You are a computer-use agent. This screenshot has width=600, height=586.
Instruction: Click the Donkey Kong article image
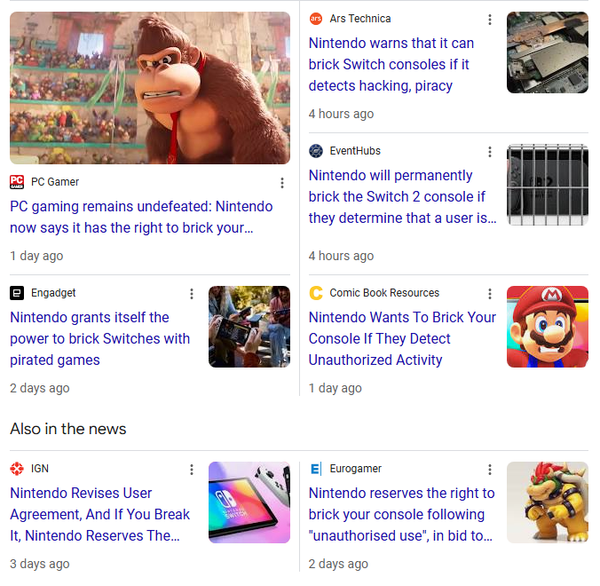150,88
